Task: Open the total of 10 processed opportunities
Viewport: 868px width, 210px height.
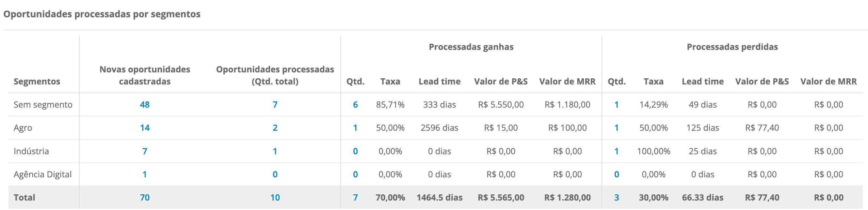Action: pos(275,198)
